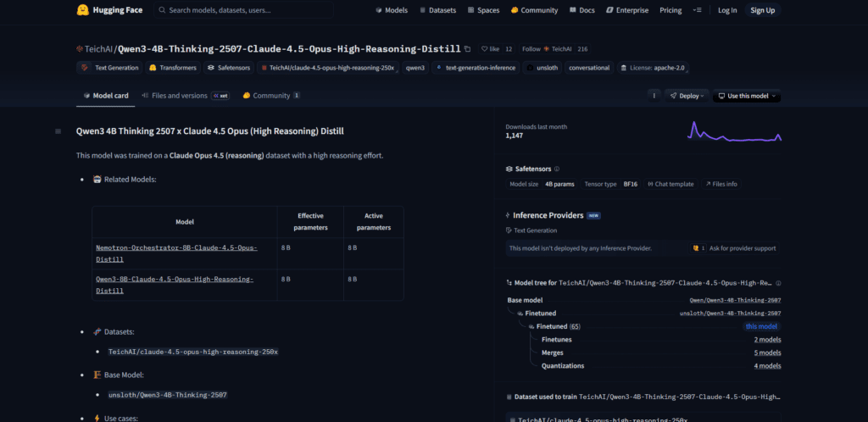Click the like count 12
The height and width of the screenshot is (422, 868).
[509, 48]
